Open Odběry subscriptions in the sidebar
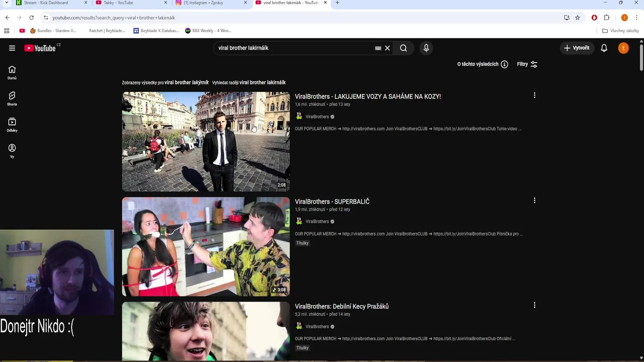Screen dimensions: 644x362 (12, 125)
